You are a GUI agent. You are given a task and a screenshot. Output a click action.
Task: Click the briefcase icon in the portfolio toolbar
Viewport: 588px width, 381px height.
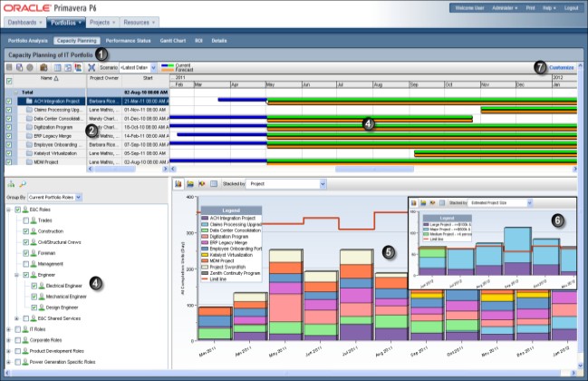click(42, 67)
